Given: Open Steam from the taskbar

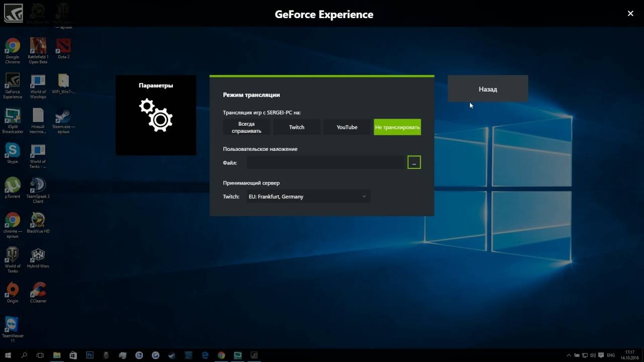Looking at the screenshot, I should [172, 355].
